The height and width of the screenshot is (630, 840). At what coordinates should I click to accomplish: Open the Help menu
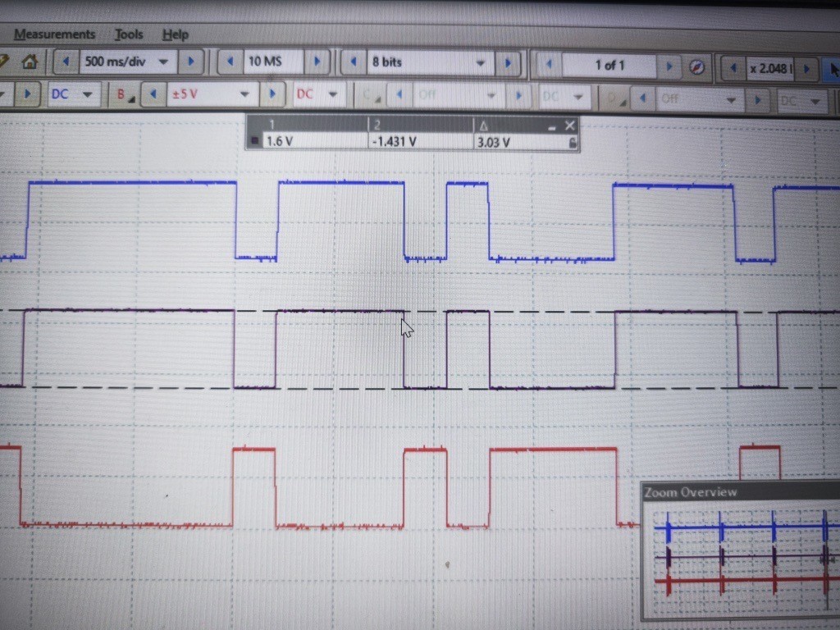176,34
